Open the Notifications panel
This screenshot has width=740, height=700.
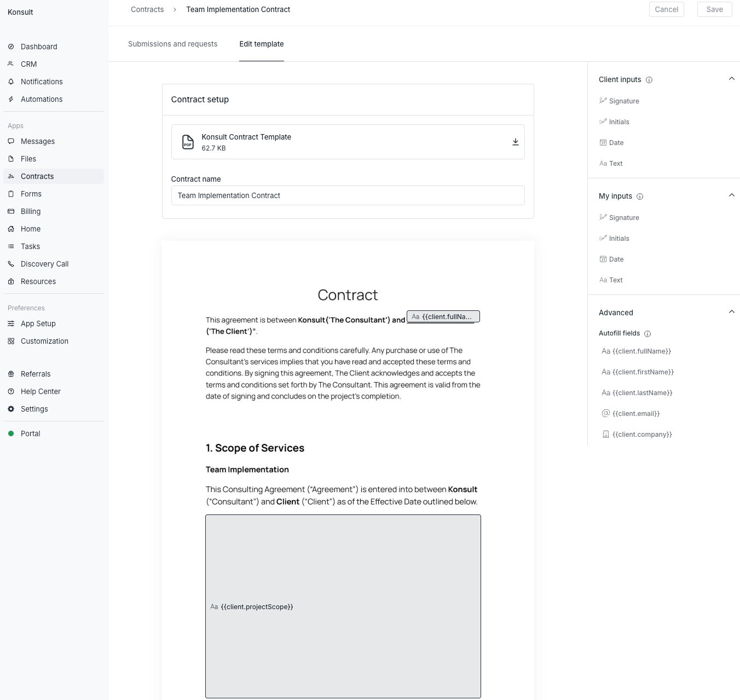(41, 82)
